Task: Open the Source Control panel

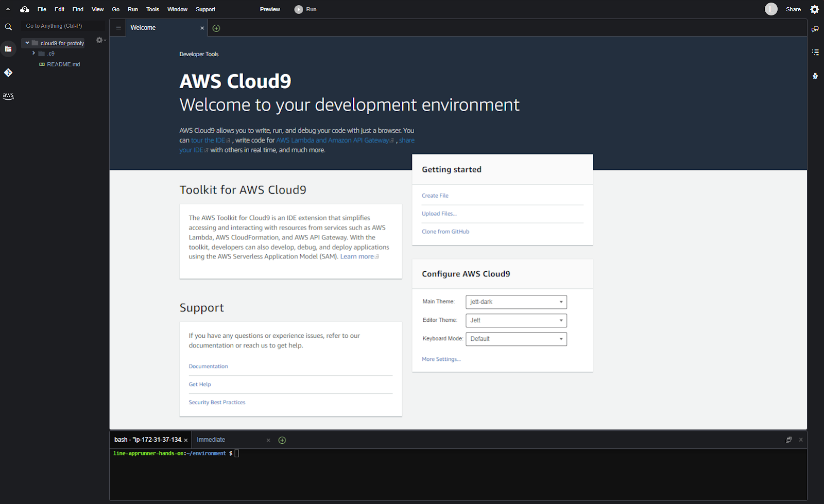Action: [8, 73]
